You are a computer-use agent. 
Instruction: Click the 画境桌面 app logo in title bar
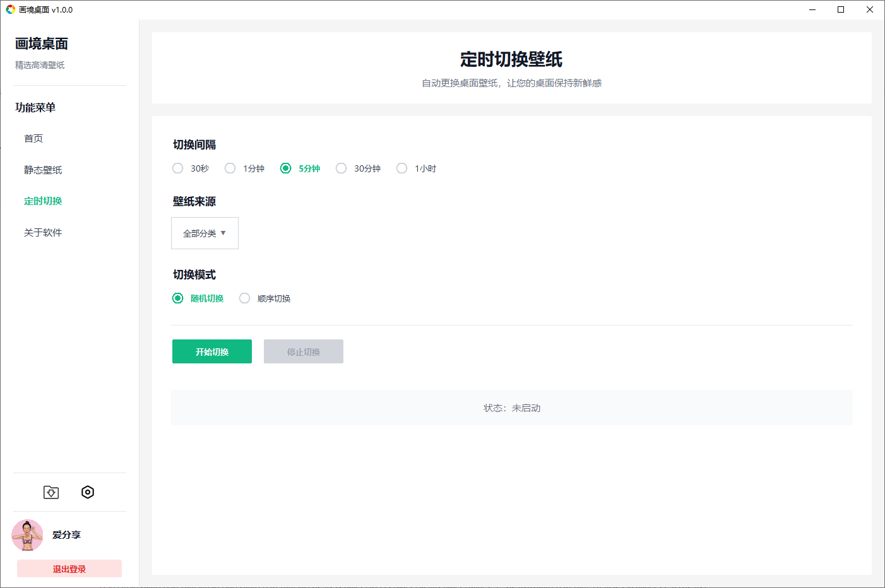(x=10, y=9)
